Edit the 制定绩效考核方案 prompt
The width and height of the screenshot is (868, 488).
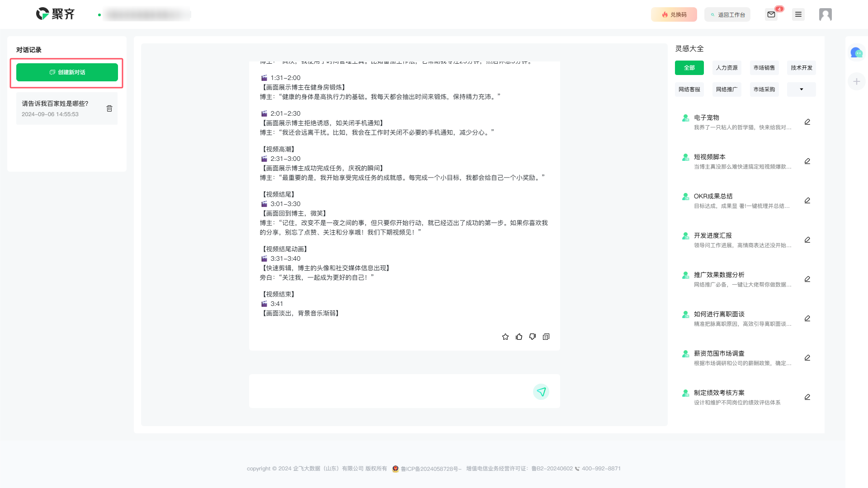(807, 397)
